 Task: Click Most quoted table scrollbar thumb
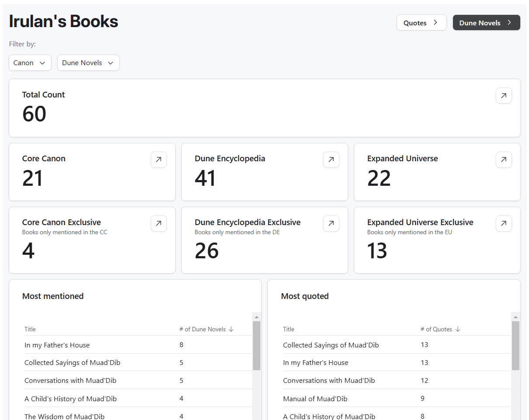(516, 346)
